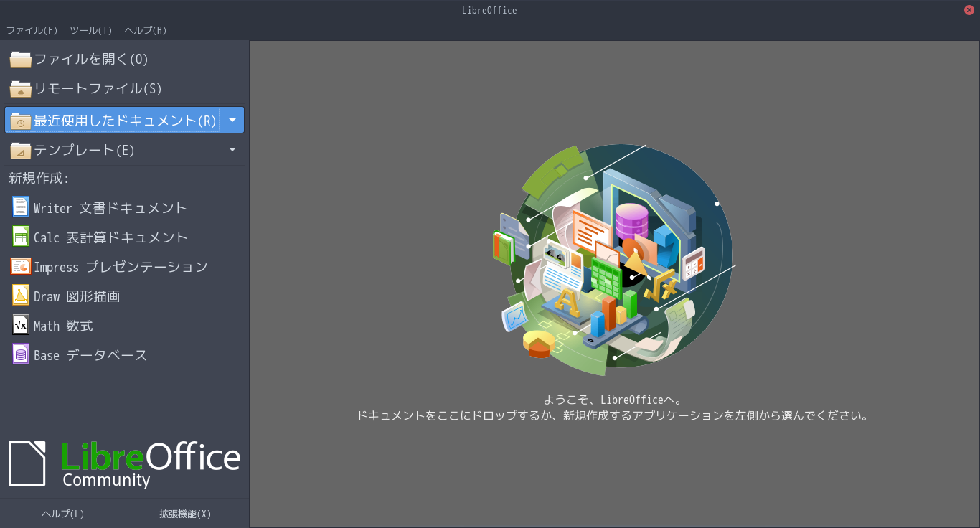Click ファイルを開く(O) button
Screen dimensions: 980x528
coord(125,59)
